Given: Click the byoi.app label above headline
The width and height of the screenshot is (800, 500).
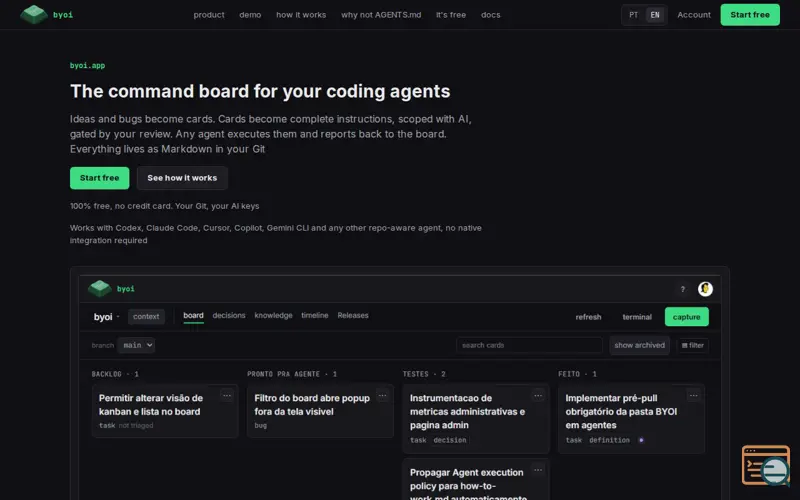Looking at the screenshot, I should click(87, 65).
